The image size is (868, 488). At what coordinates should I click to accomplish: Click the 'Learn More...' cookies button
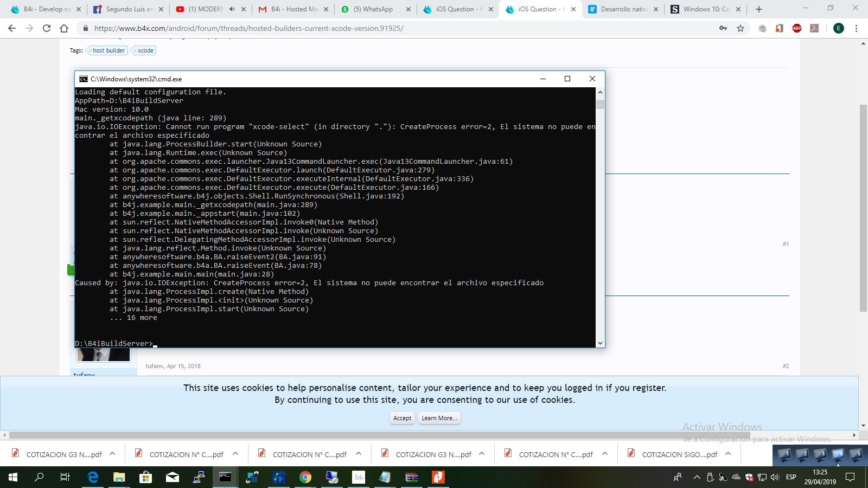439,418
